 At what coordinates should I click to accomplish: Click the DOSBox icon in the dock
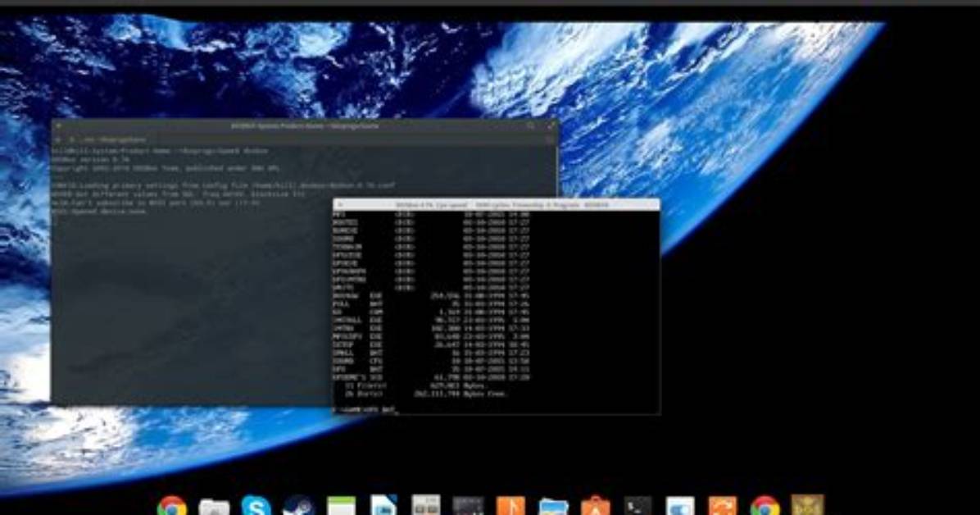click(x=807, y=505)
